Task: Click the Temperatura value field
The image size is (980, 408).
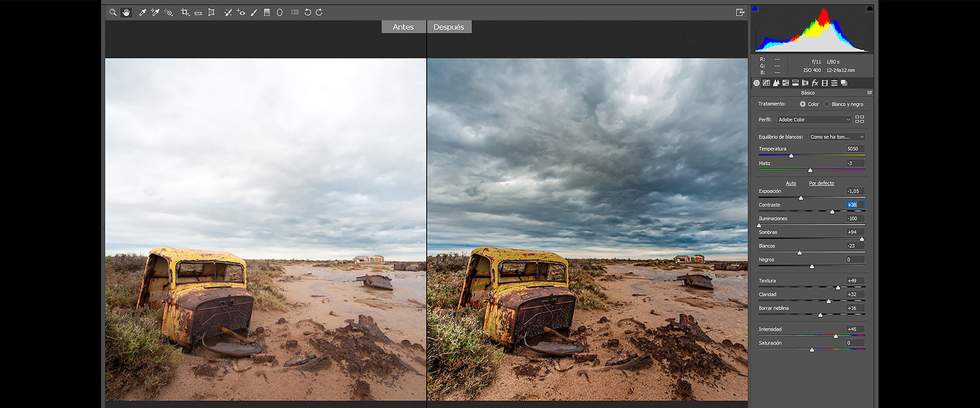Action: (855, 149)
